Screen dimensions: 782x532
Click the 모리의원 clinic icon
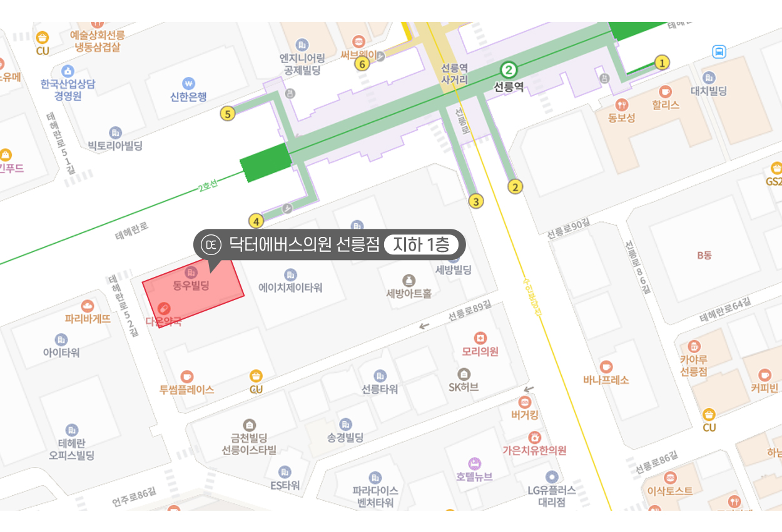point(480,338)
